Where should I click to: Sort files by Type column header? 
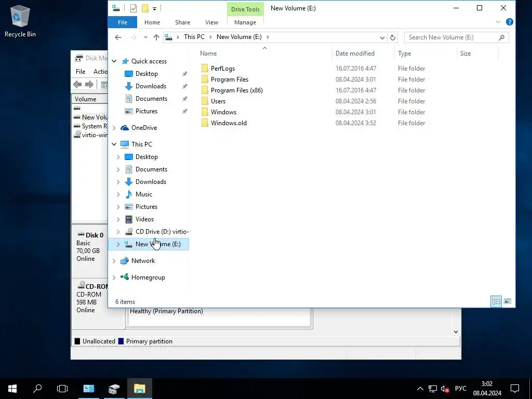click(x=404, y=54)
